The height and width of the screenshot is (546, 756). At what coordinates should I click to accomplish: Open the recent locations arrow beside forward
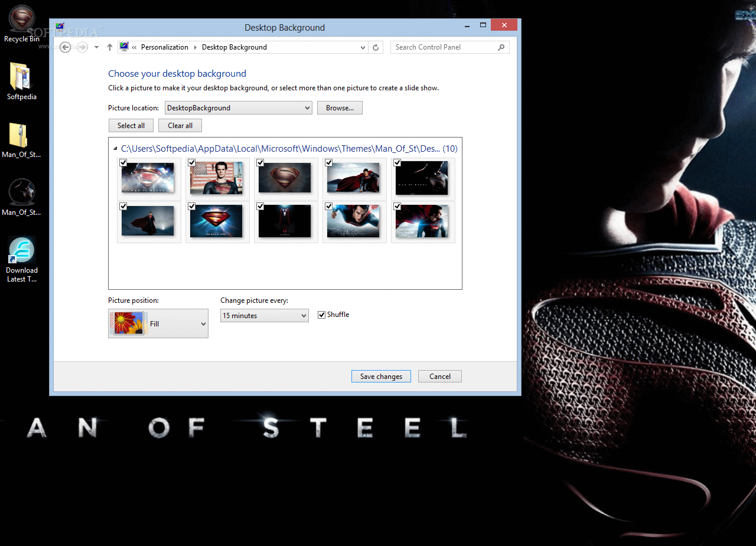(96, 47)
